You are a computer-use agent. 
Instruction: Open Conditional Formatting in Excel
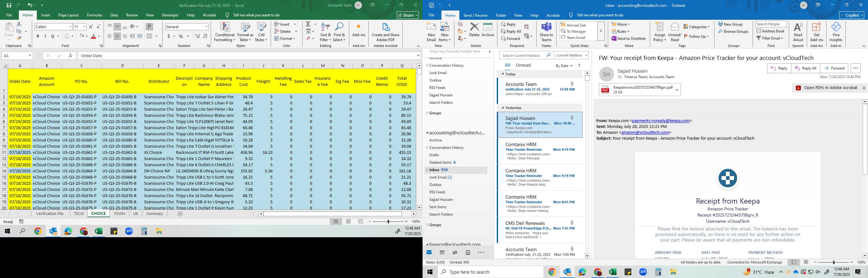[225, 32]
